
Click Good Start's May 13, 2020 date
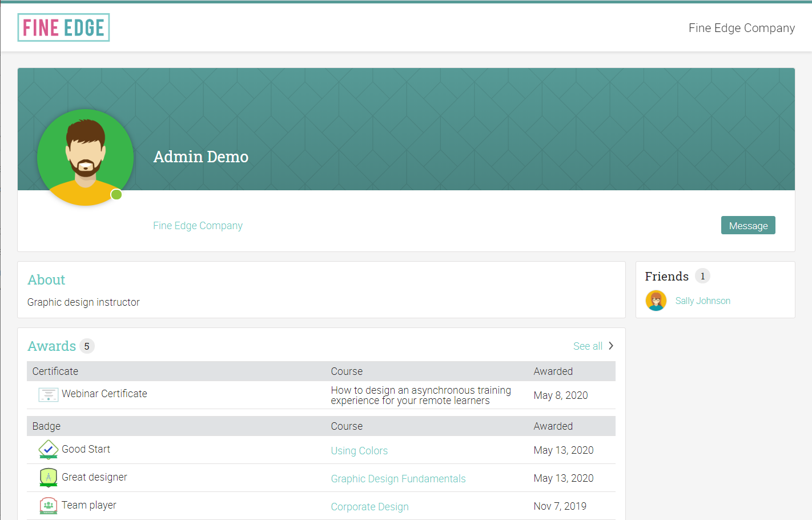pos(564,450)
